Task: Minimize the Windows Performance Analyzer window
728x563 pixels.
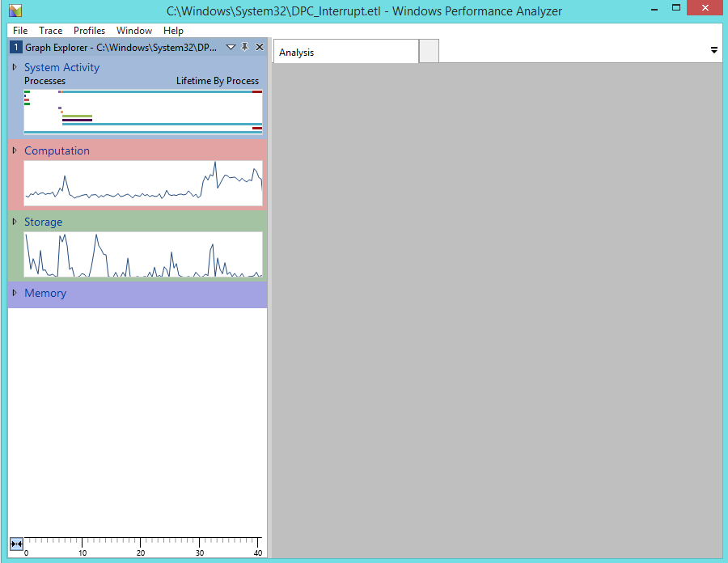Action: (x=654, y=9)
